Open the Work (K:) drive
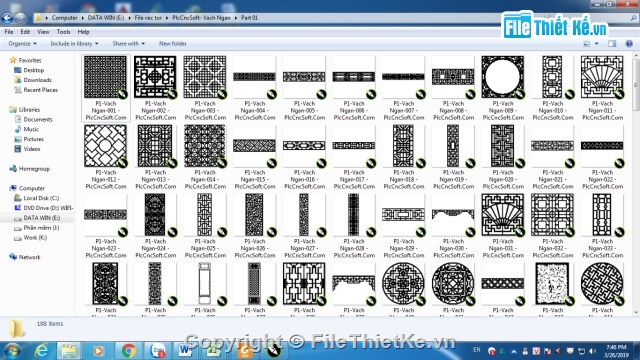This screenshot has width=640, height=360. click(35, 237)
